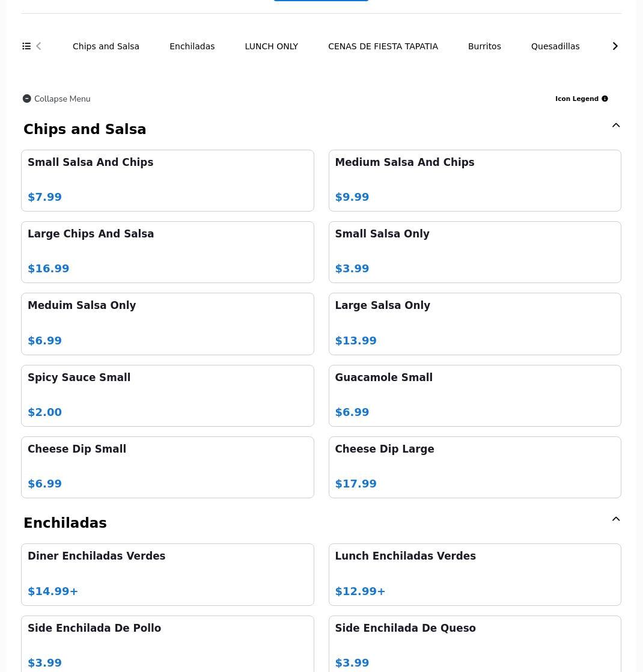
Task: Click the Icon Legend info icon
Action: pyautogui.click(x=605, y=99)
